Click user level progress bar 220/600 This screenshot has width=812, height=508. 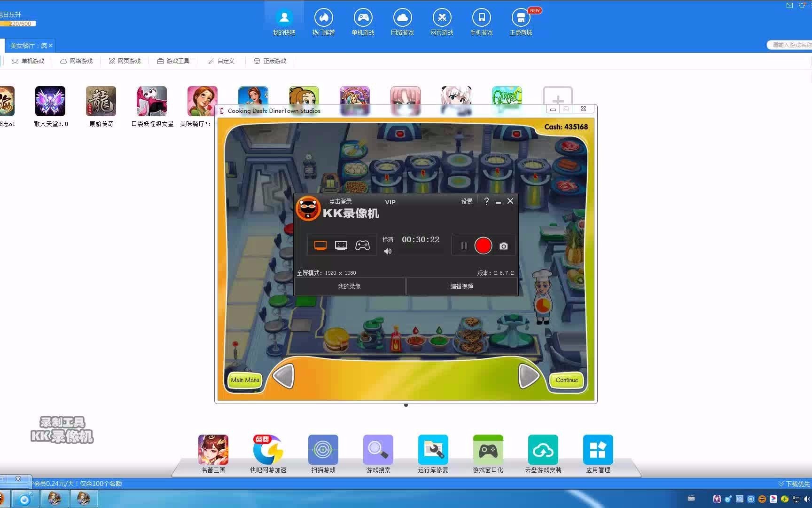tap(17, 24)
